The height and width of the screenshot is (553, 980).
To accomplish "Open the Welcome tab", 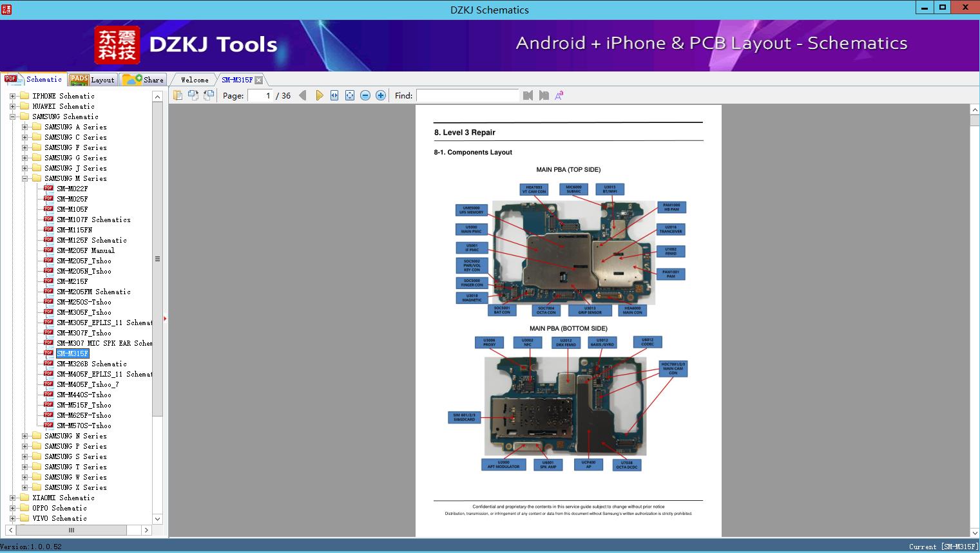I will [194, 80].
